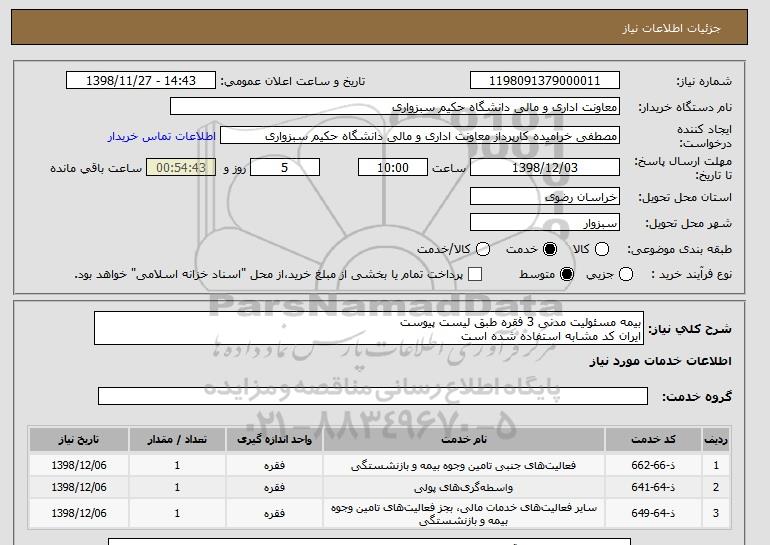770x545 pixels.
Task: Click the نام دستگاه خریدار field
Action: pyautogui.click(x=395, y=107)
